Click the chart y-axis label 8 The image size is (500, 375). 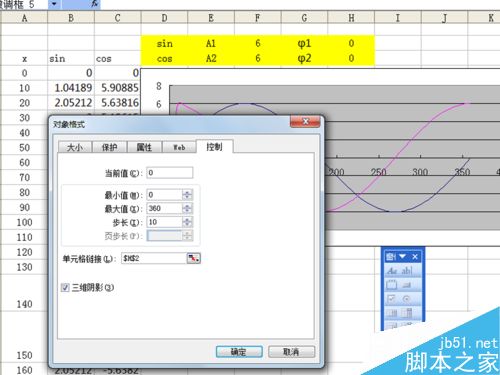tap(159, 86)
